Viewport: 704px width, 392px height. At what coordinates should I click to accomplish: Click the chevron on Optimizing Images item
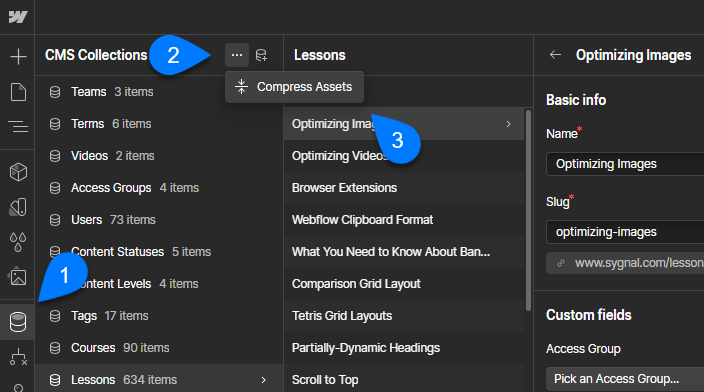[x=508, y=124]
